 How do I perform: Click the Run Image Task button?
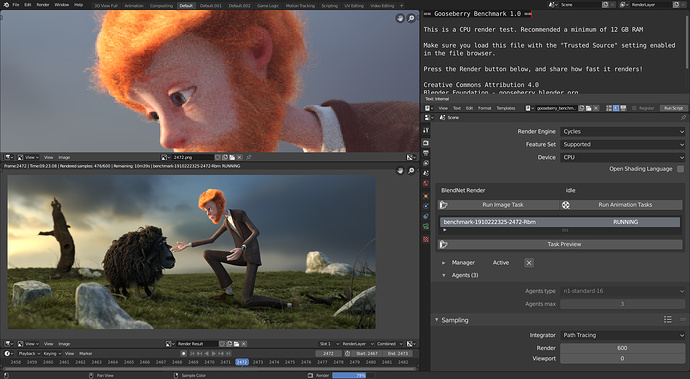pyautogui.click(x=498, y=205)
